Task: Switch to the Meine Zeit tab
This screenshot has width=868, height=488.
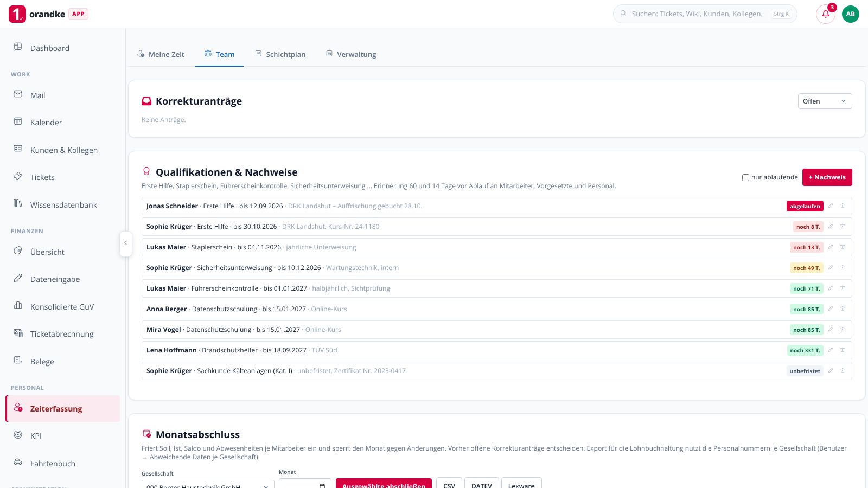Action: click(161, 54)
